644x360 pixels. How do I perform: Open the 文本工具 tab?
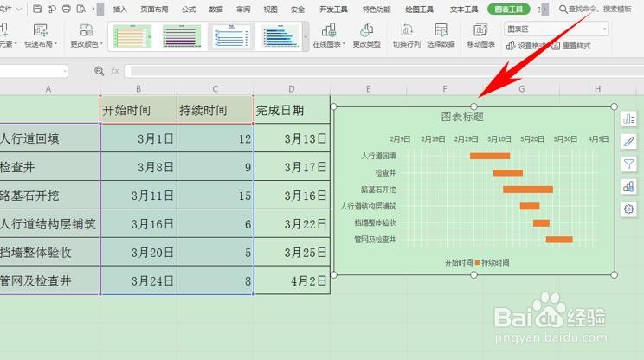pyautogui.click(x=464, y=9)
